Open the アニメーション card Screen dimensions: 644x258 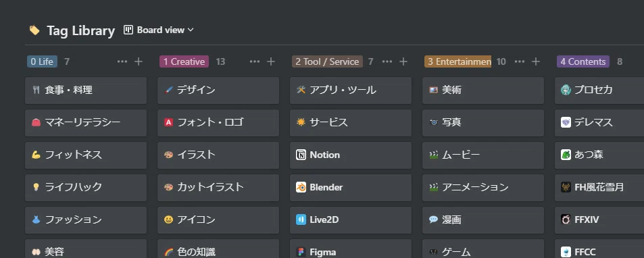tap(483, 188)
